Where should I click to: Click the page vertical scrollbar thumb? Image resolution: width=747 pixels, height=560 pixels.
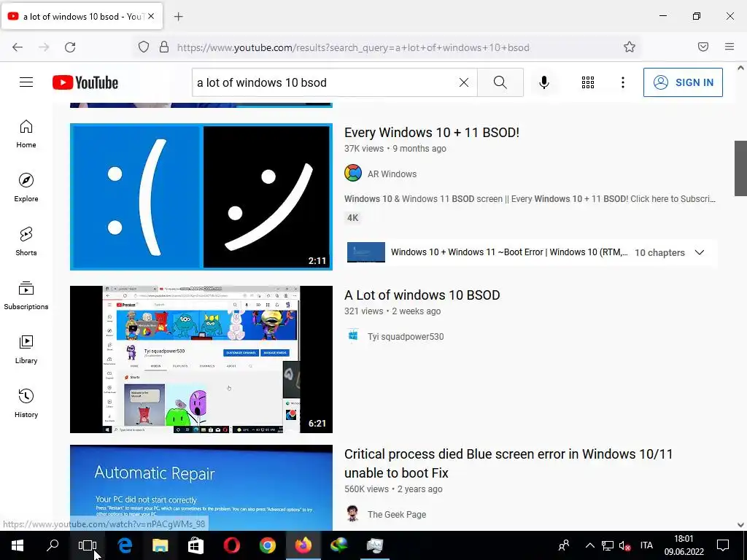740,168
